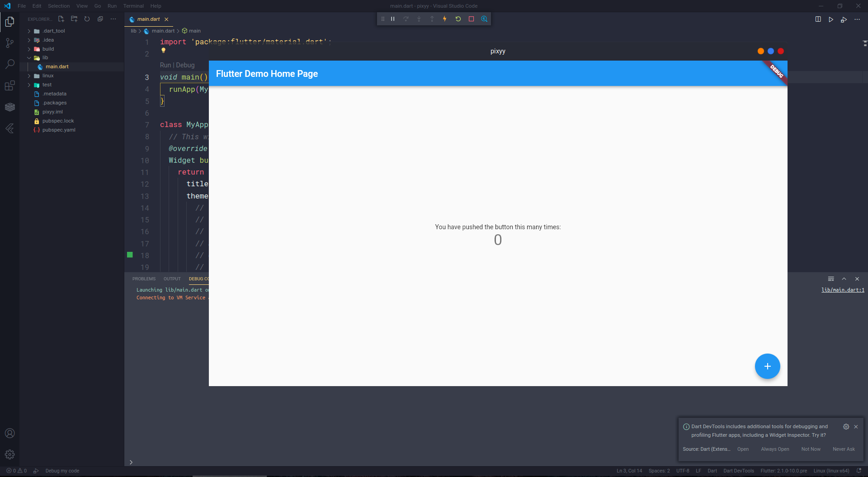Open the Source Control sidebar icon
This screenshot has width=868, height=477.
pyautogui.click(x=9, y=43)
